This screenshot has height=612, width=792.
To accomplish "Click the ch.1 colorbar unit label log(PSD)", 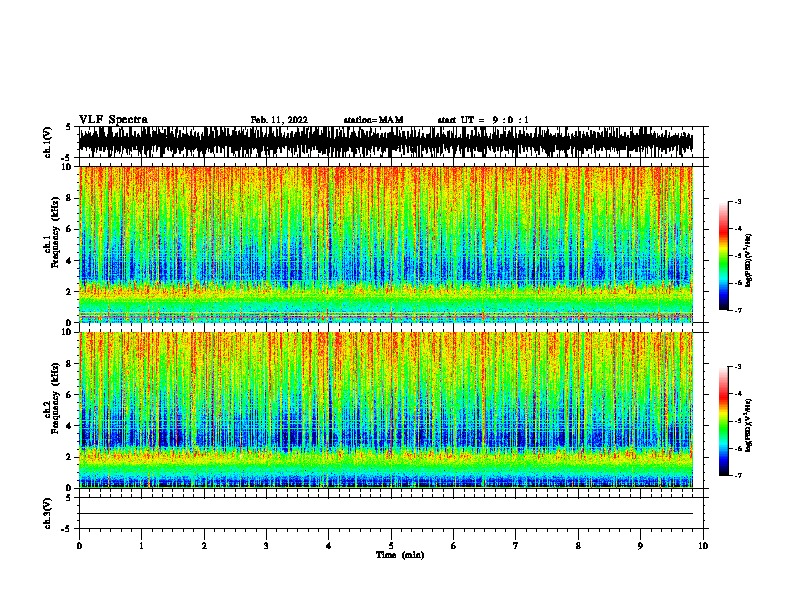I will (x=749, y=261).
